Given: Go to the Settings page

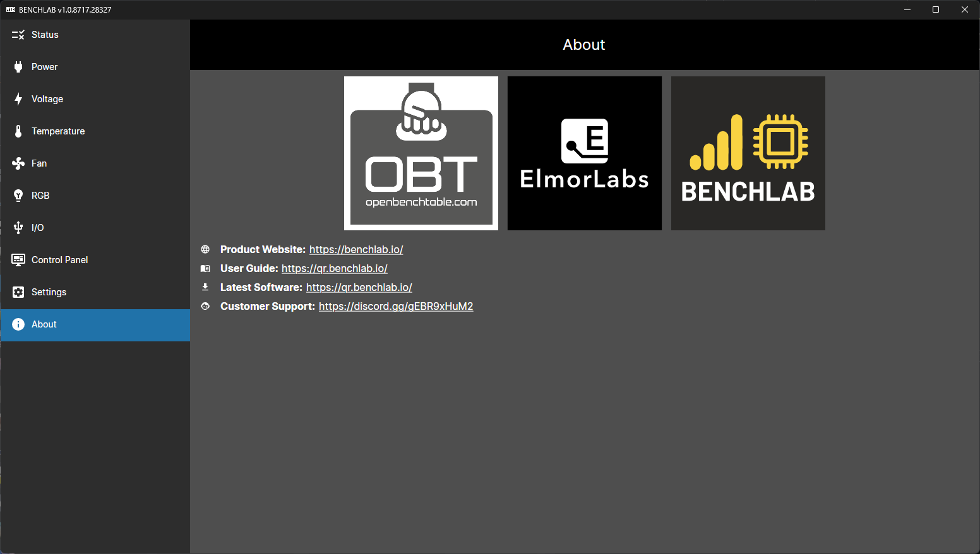Looking at the screenshot, I should [49, 292].
